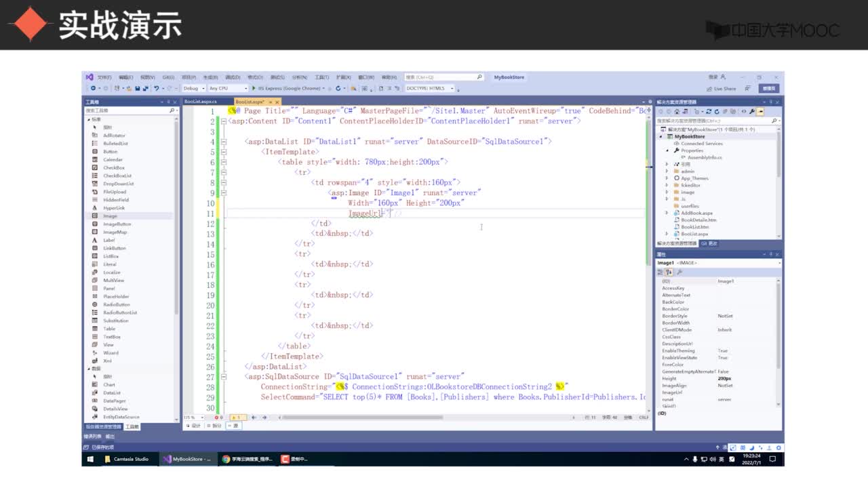The width and height of the screenshot is (868, 488).
Task: Expand the AddBook.aspx node
Action: [667, 213]
